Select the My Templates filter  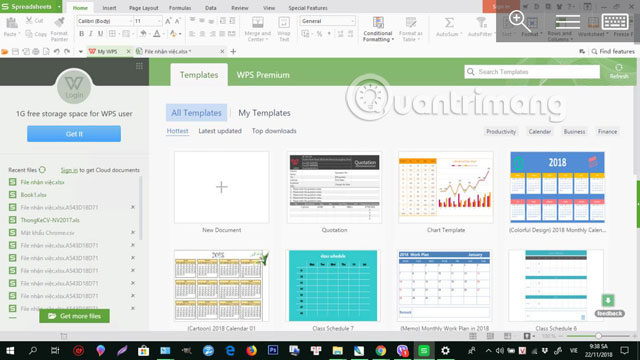pyautogui.click(x=264, y=113)
